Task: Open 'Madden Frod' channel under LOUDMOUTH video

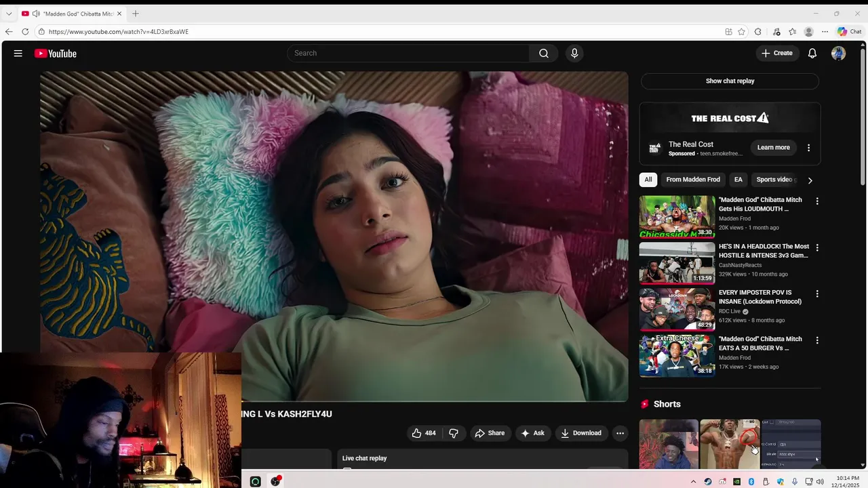Action: (734, 219)
